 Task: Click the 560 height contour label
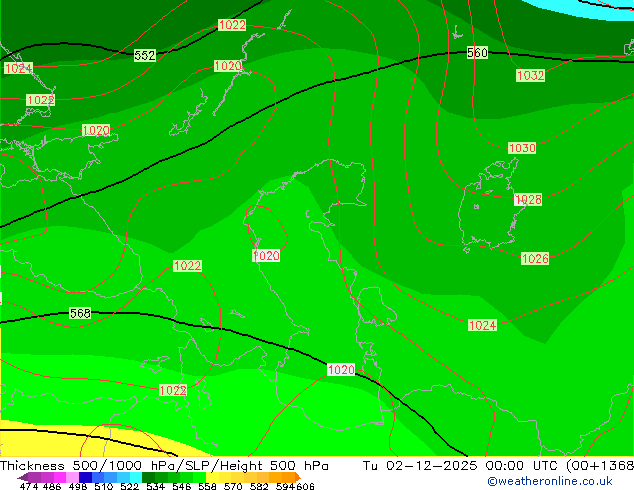[477, 53]
